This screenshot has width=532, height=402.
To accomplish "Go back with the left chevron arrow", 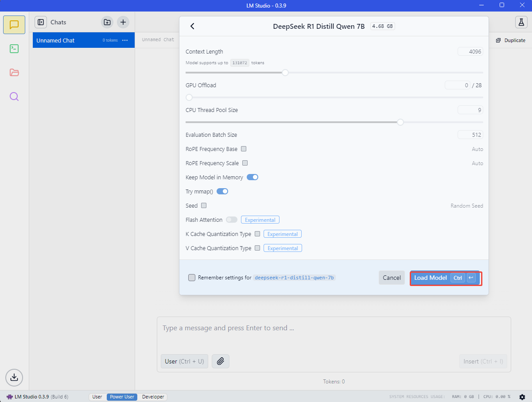I will [192, 26].
